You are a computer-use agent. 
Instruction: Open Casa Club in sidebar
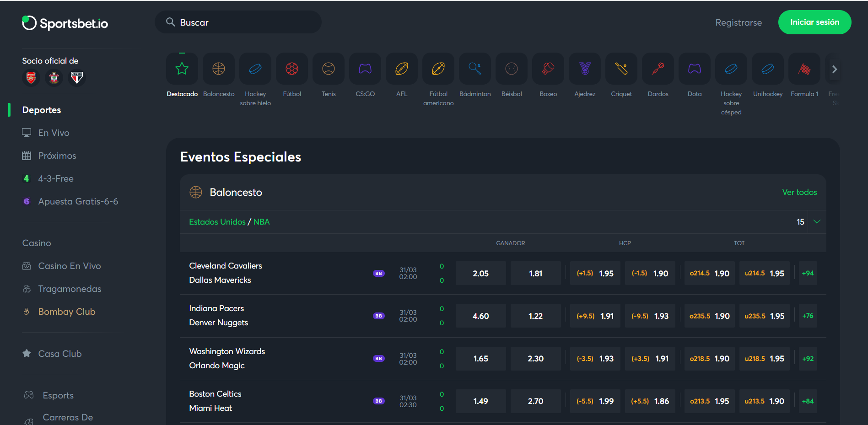tap(52, 354)
